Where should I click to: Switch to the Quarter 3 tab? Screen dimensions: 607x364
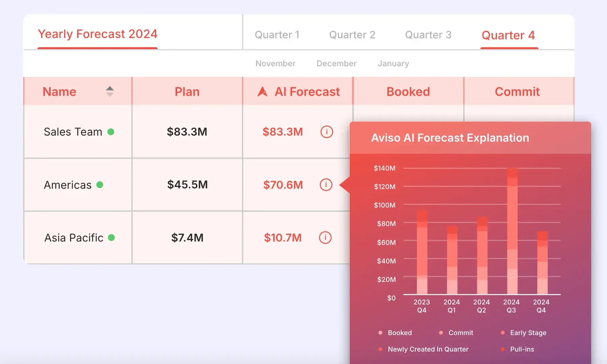click(428, 35)
